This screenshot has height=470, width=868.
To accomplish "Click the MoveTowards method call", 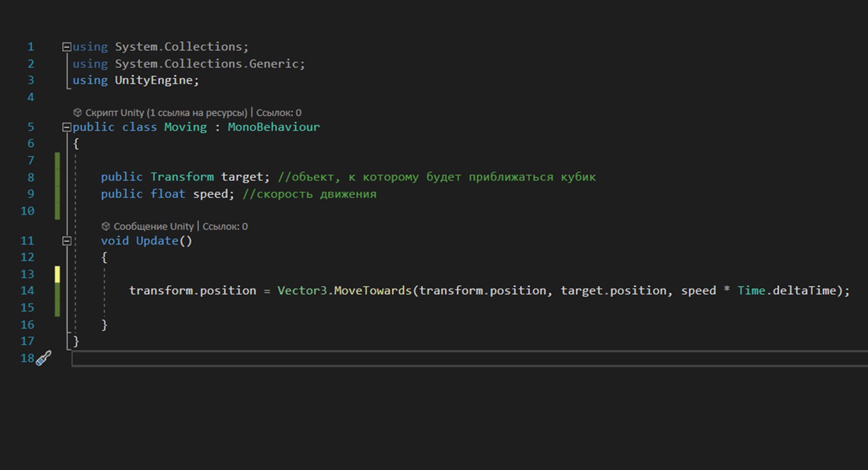I will tap(373, 291).
